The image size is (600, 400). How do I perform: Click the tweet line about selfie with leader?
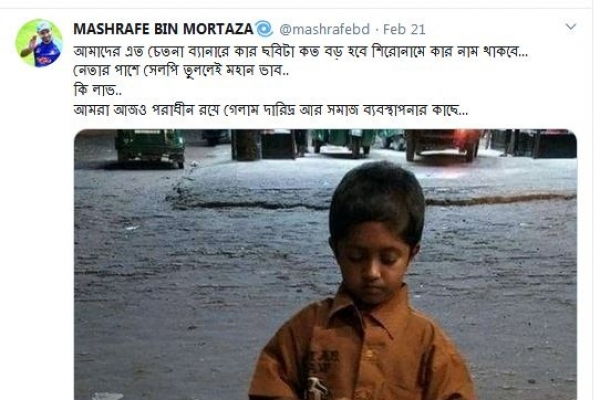(x=181, y=70)
